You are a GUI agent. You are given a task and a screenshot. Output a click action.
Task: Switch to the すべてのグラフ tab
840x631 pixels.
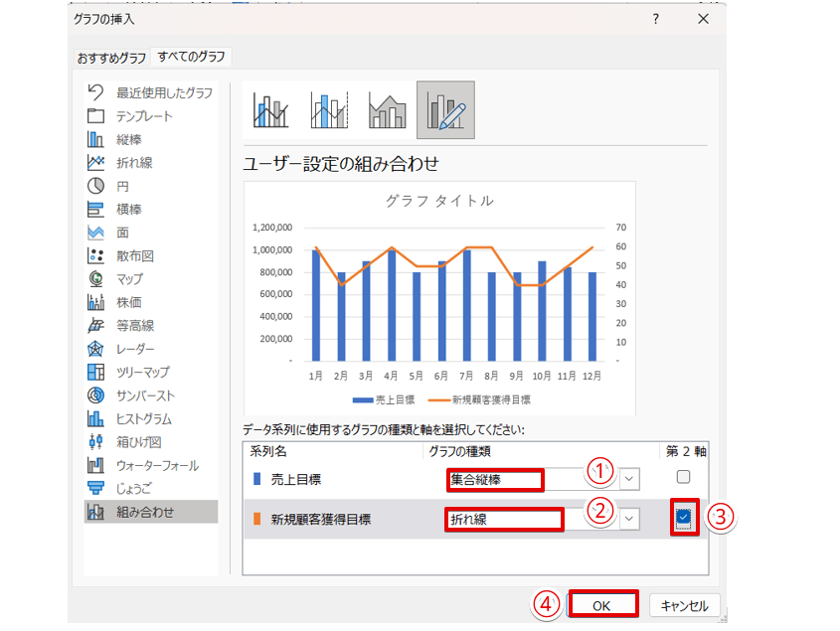tap(191, 57)
